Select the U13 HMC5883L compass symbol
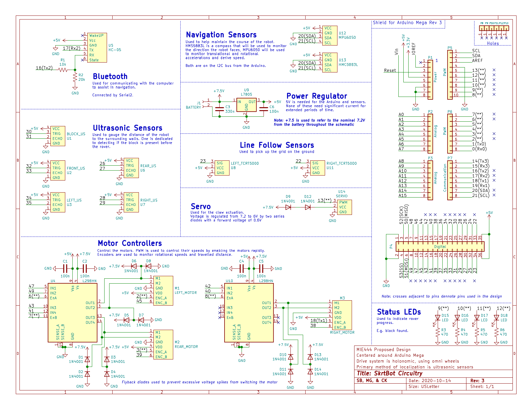The image size is (532, 409). pyautogui.click(x=330, y=63)
